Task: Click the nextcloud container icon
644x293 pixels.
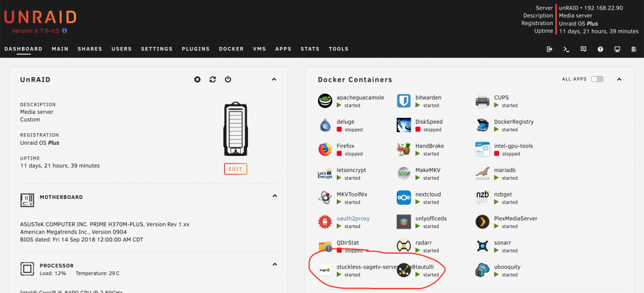Action: tap(404, 198)
